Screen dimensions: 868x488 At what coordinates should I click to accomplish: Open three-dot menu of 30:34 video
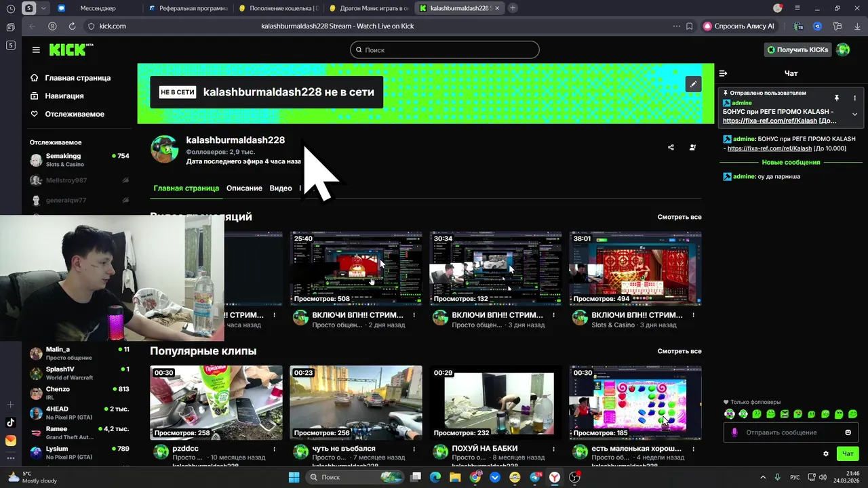[554, 315]
